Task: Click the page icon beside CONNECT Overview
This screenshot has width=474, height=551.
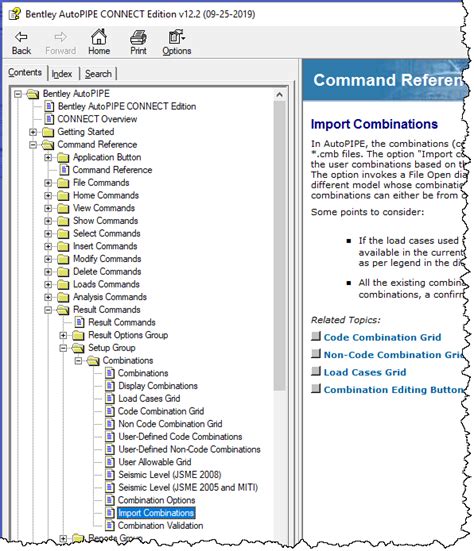Action: point(50,119)
